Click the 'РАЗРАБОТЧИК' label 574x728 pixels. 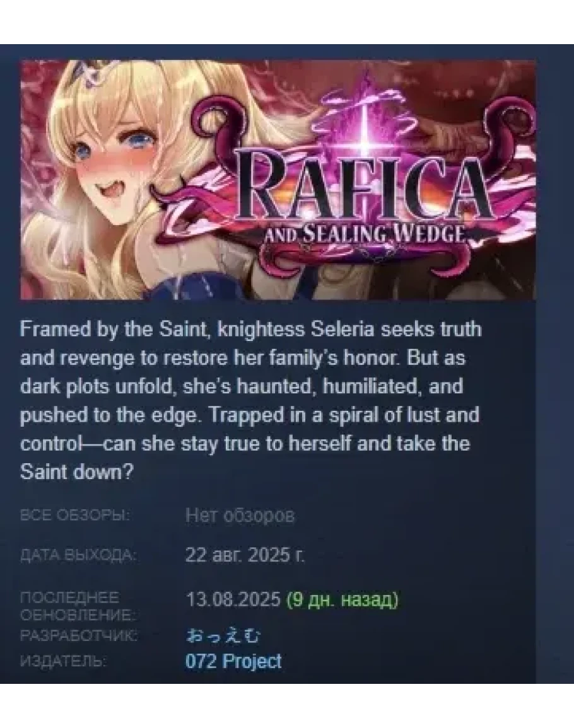pyautogui.click(x=78, y=635)
